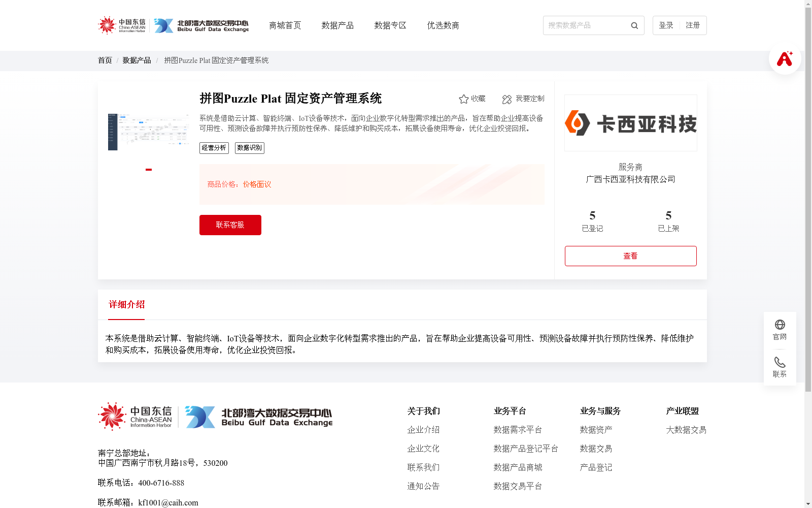The image size is (812, 508).
Task: Open footer link 数据产品商城
Action: (518, 467)
